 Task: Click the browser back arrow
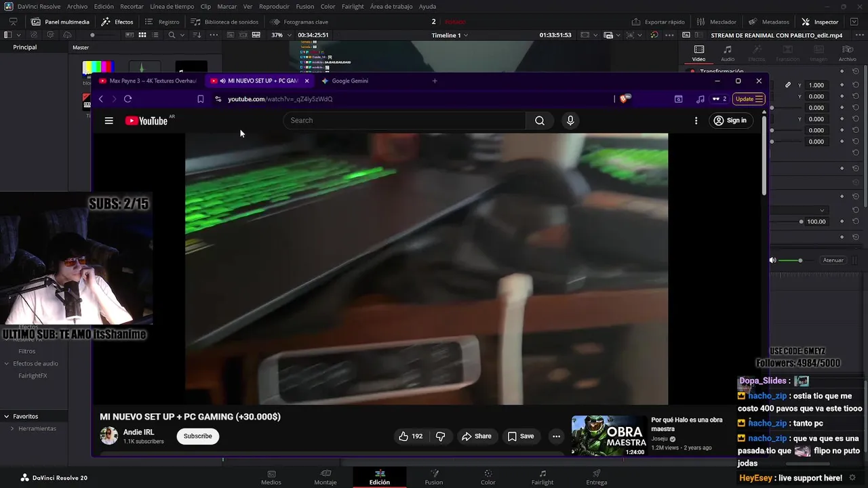(101, 99)
